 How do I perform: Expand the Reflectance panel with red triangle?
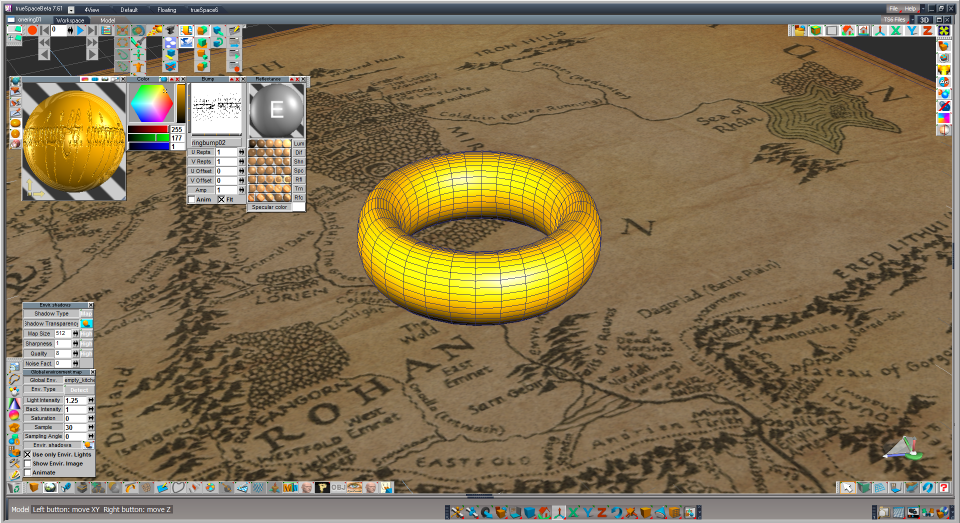[291, 79]
